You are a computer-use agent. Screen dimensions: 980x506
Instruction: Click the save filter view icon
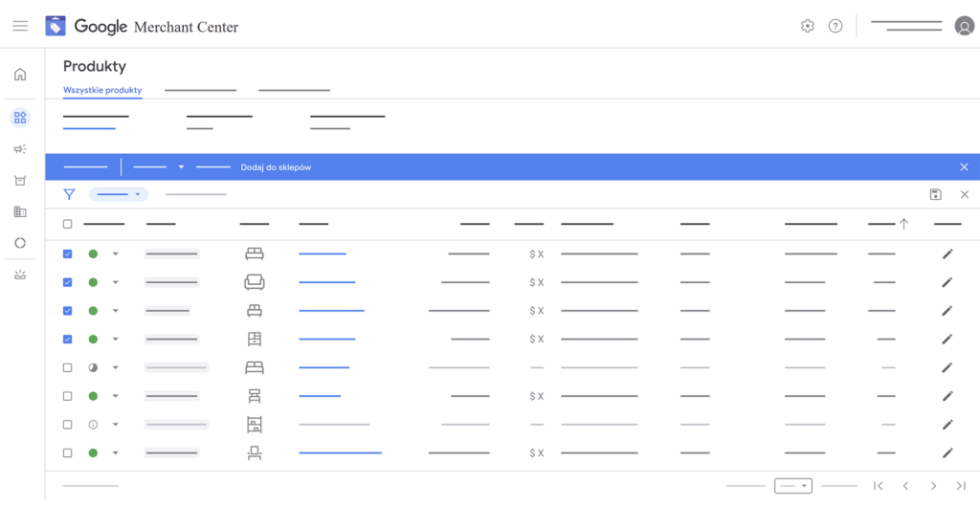tap(935, 194)
